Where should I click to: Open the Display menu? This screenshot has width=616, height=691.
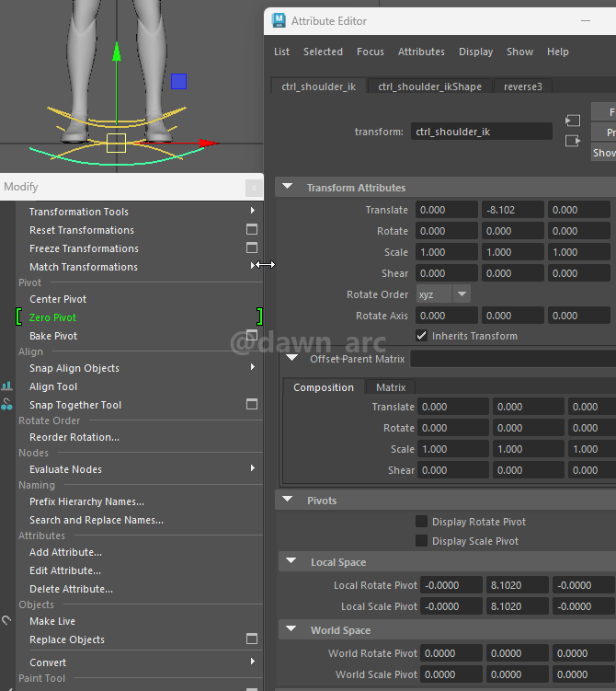point(475,52)
